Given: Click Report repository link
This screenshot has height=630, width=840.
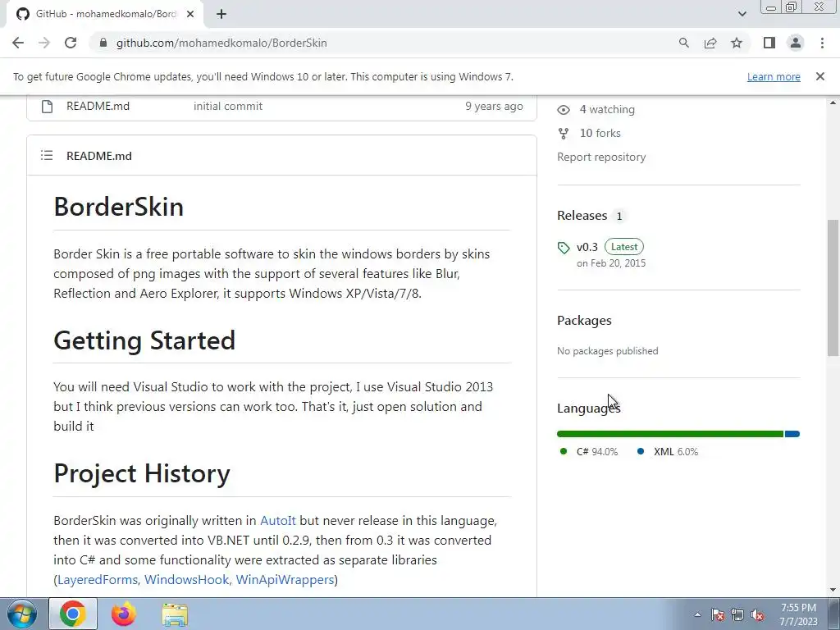Looking at the screenshot, I should pos(601,157).
